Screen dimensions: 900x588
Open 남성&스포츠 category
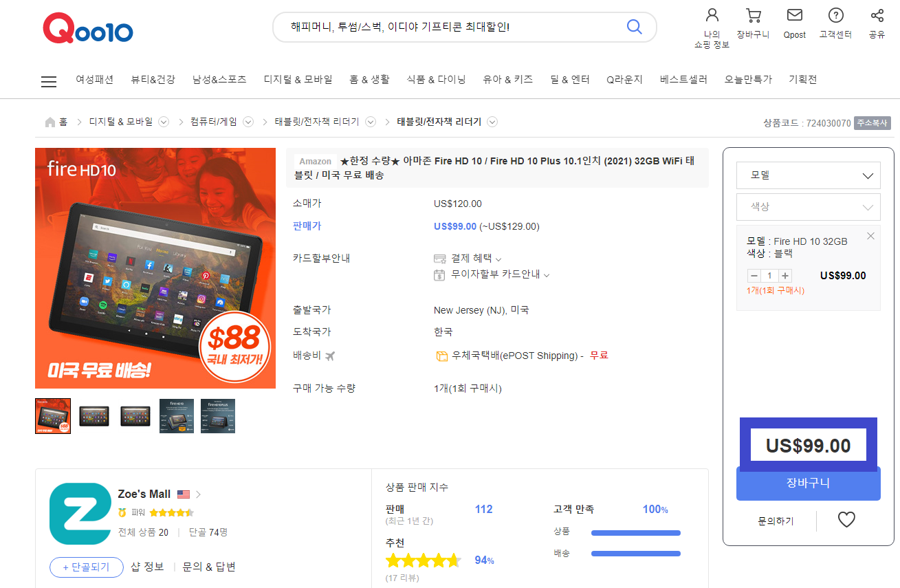tap(219, 80)
